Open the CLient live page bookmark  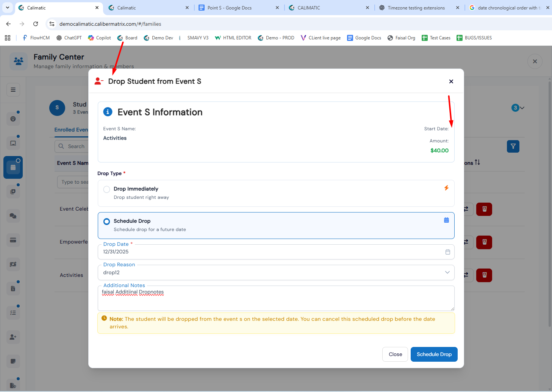tap(321, 38)
